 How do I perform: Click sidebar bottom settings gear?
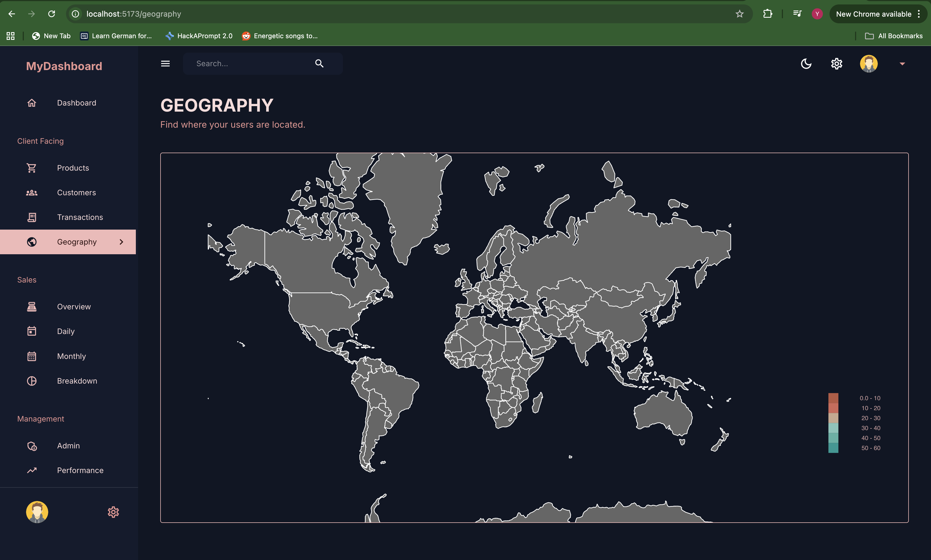[x=113, y=512]
